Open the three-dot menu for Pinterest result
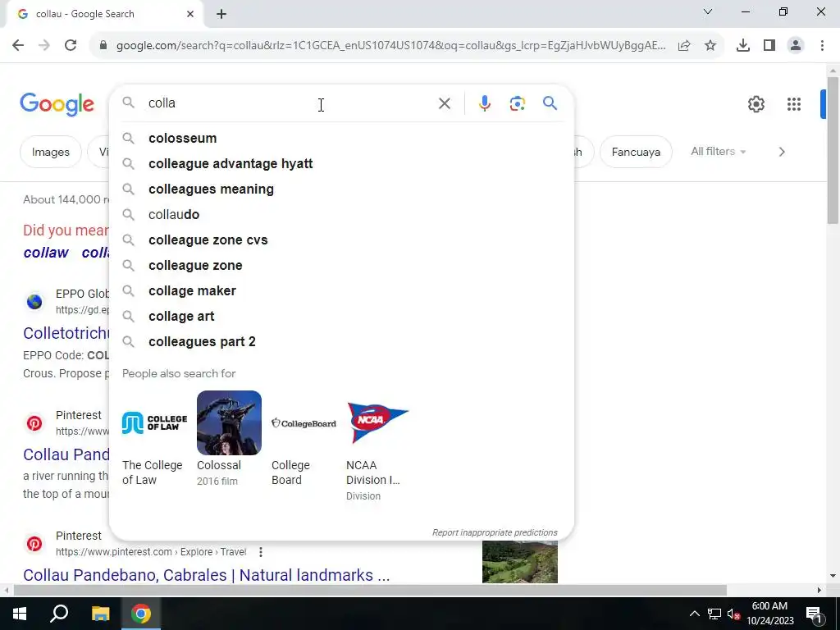This screenshot has width=840, height=630. [x=260, y=552]
